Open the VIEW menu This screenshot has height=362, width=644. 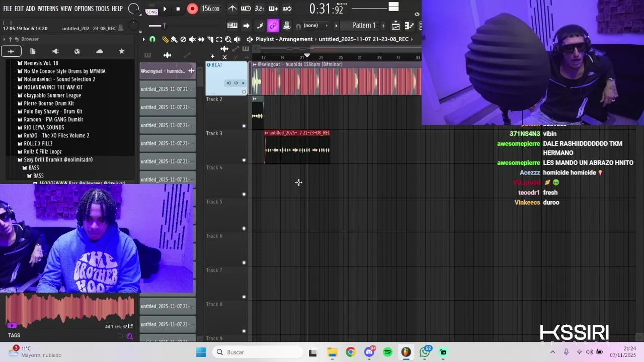(66, 9)
